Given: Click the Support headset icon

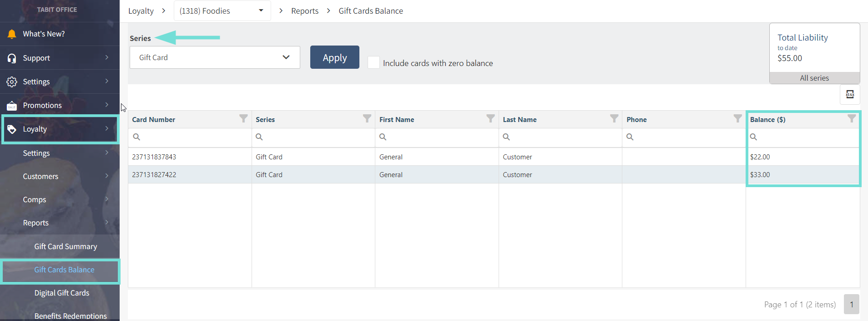Looking at the screenshot, I should [12, 58].
